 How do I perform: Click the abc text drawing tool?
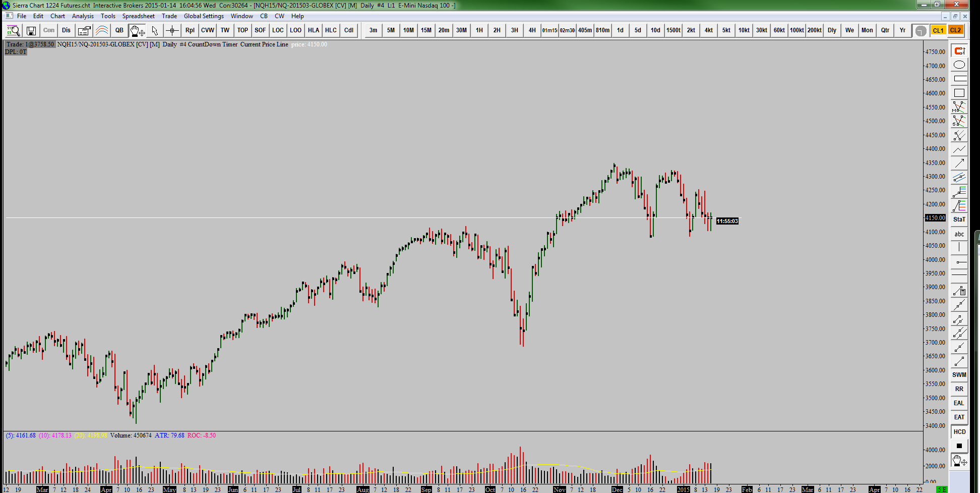(x=959, y=234)
